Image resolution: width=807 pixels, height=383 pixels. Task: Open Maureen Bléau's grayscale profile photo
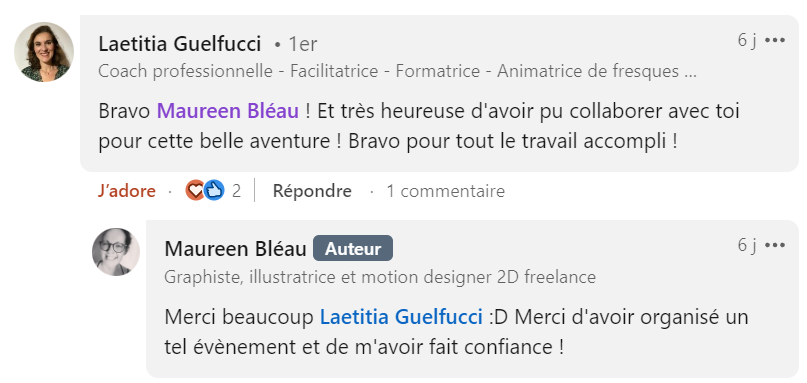coord(116,252)
